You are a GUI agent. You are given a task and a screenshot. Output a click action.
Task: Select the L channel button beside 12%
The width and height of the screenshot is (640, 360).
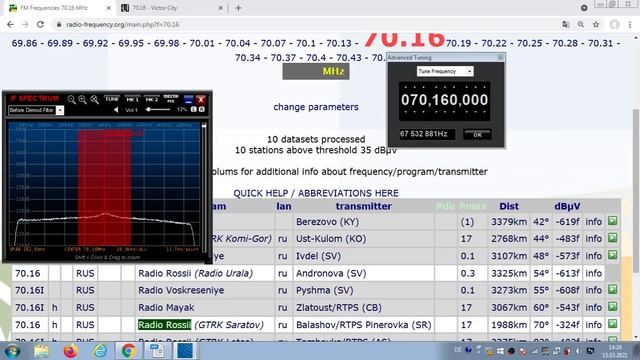(193, 109)
